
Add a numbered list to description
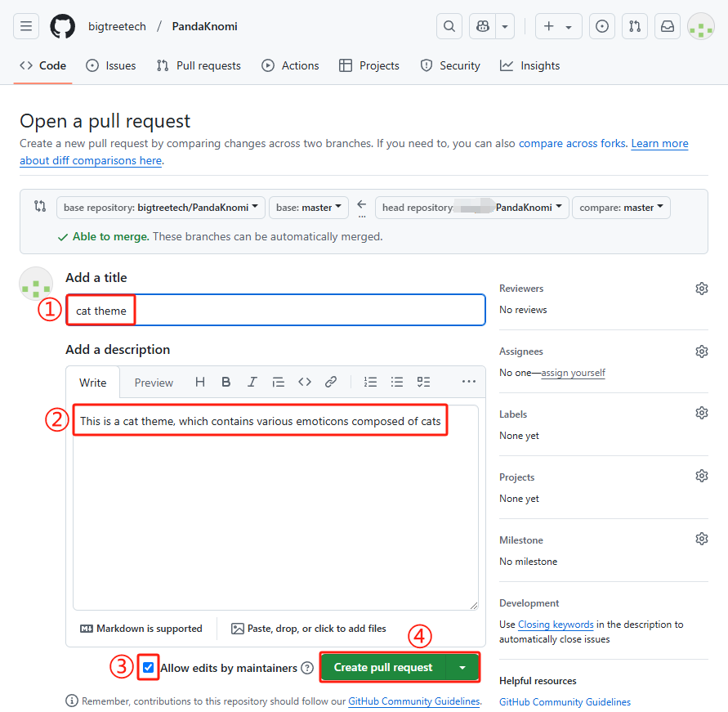pyautogui.click(x=370, y=382)
